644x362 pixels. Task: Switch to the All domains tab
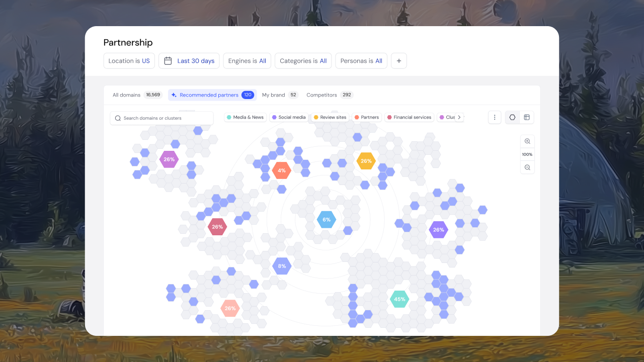click(x=136, y=95)
